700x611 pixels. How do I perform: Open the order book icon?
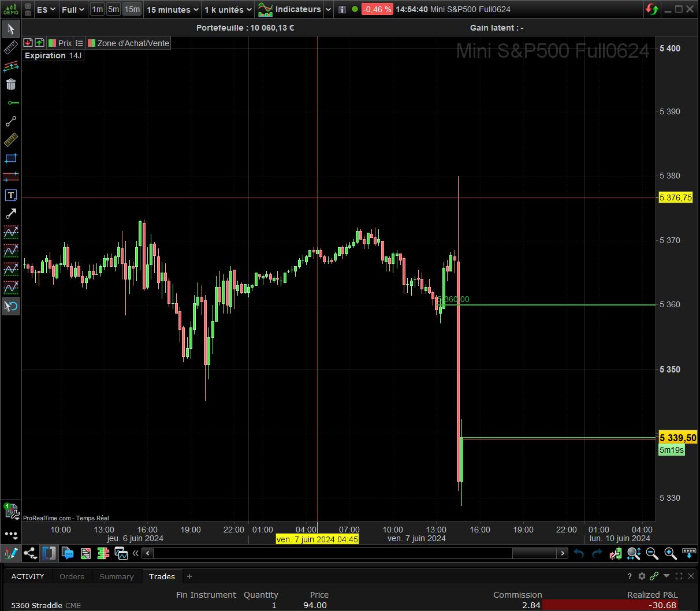pos(103,553)
